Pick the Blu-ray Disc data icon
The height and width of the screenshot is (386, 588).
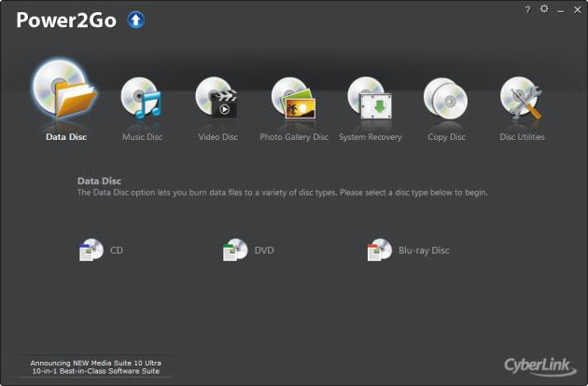pyautogui.click(x=380, y=250)
